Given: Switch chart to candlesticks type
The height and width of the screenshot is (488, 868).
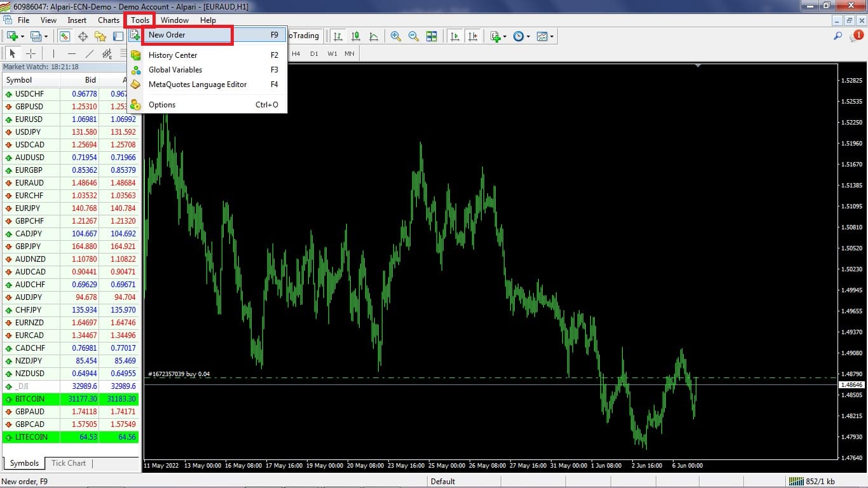Looking at the screenshot, I should point(356,36).
